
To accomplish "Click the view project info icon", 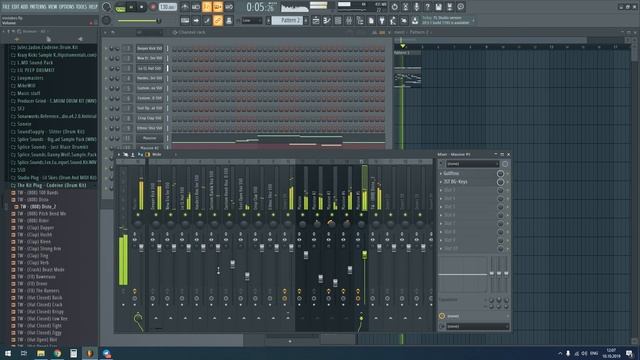I will pyautogui.click(x=460, y=7).
